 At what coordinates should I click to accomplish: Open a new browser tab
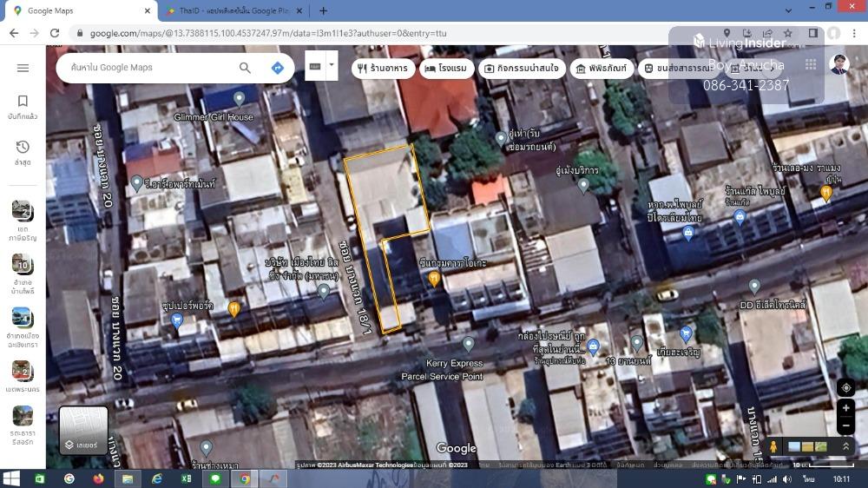pyautogui.click(x=323, y=11)
